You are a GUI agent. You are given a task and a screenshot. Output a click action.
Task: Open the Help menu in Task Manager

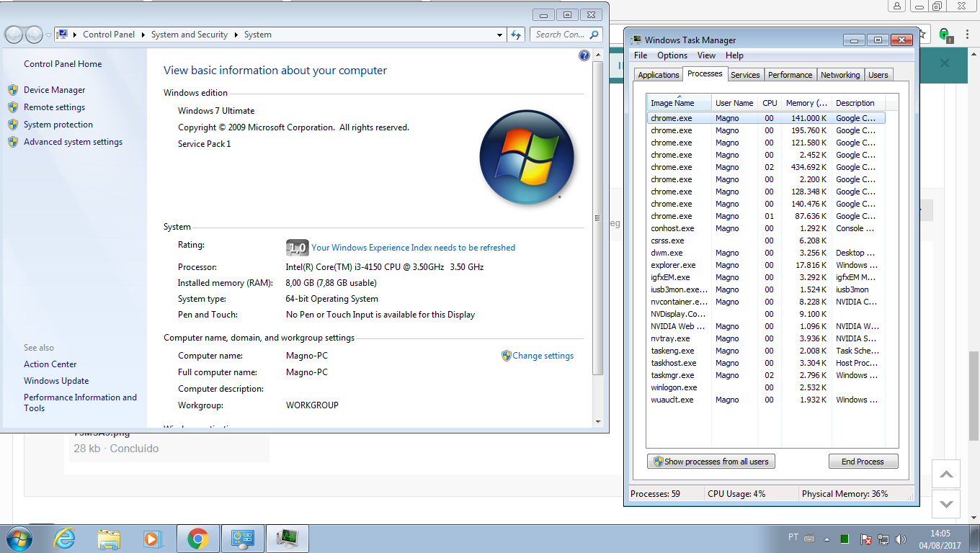click(x=735, y=55)
